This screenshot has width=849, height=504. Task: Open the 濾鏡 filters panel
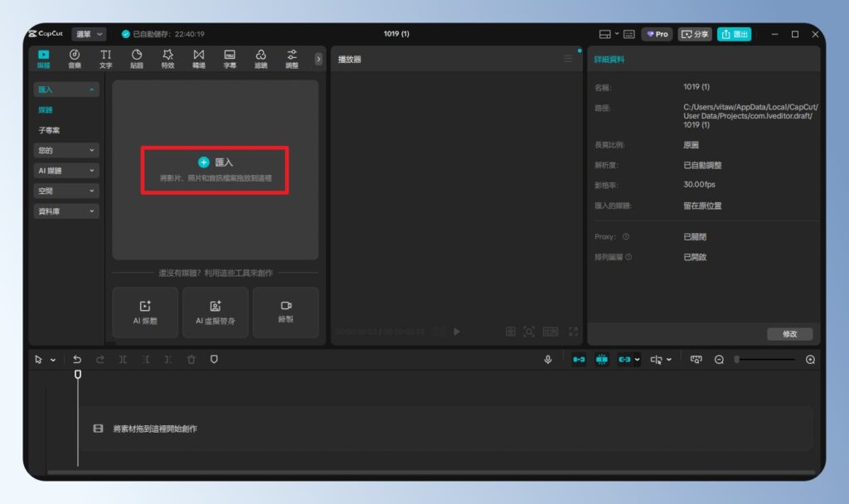pyautogui.click(x=260, y=58)
